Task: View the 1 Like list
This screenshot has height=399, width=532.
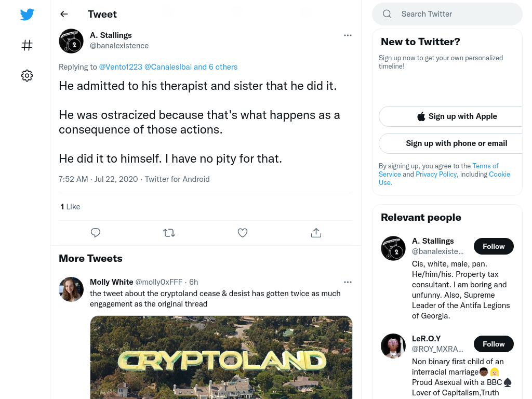Action: click(x=70, y=207)
